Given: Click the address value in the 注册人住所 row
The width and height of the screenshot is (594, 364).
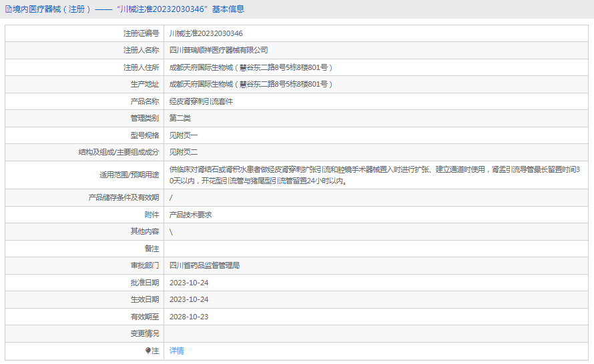Looking at the screenshot, I should pos(251,67).
